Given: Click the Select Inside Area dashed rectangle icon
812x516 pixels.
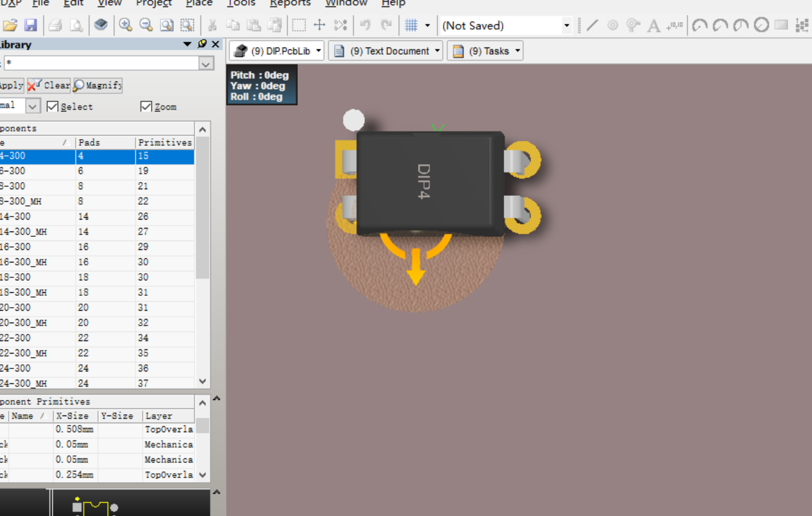Looking at the screenshot, I should pyautogui.click(x=299, y=25).
